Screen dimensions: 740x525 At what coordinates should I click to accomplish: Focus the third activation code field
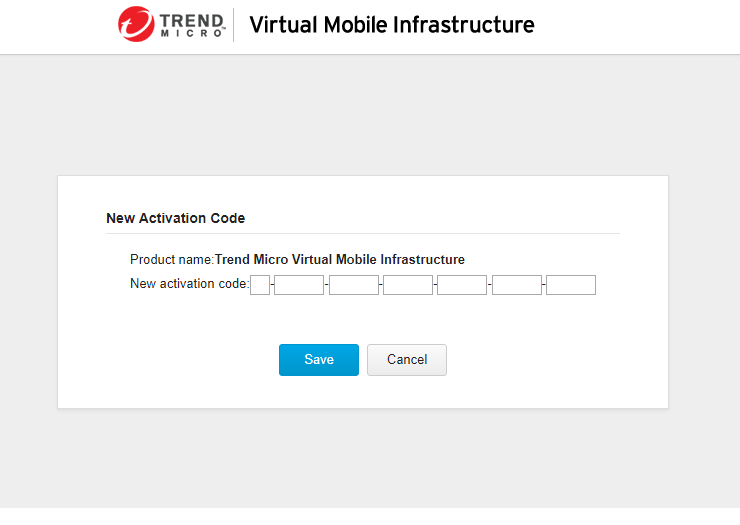[354, 285]
